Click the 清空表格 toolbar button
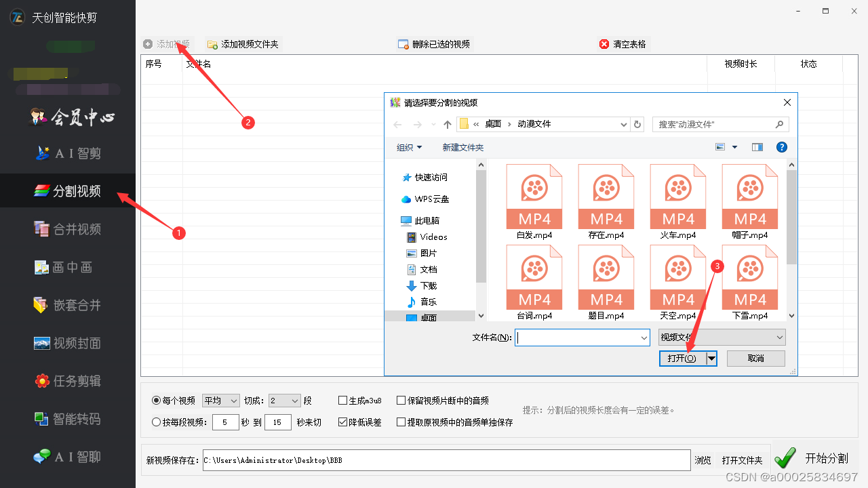This screenshot has width=868, height=488. pos(623,44)
